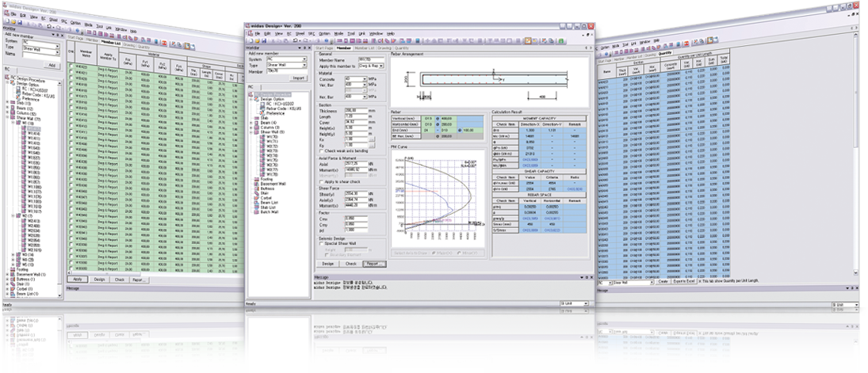Click the Apply button in left window
The height and width of the screenshot is (373, 868).
pyautogui.click(x=78, y=280)
